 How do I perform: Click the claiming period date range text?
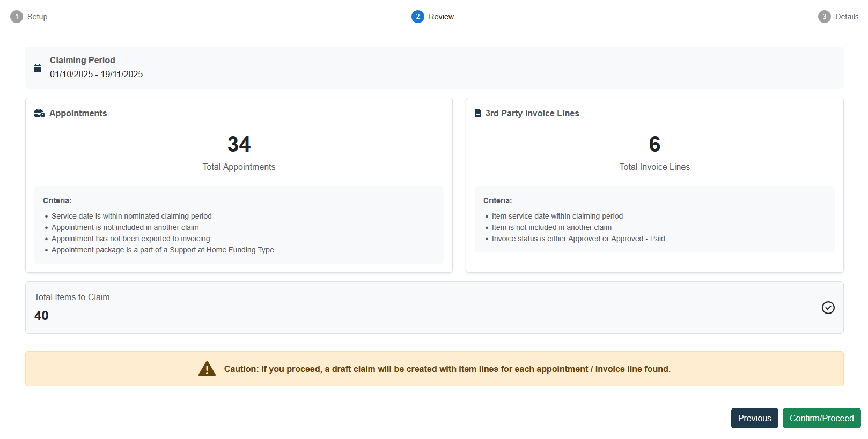coord(97,75)
